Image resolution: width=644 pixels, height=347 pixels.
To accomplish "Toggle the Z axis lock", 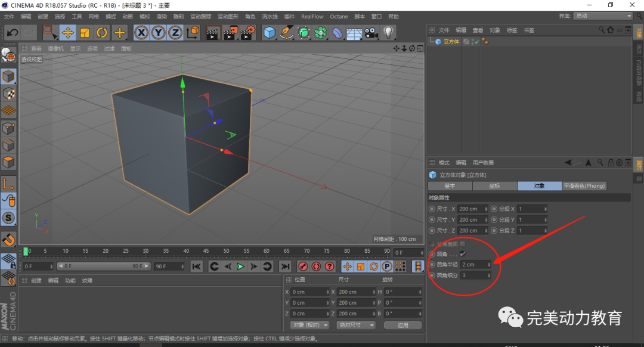I will click(x=175, y=33).
